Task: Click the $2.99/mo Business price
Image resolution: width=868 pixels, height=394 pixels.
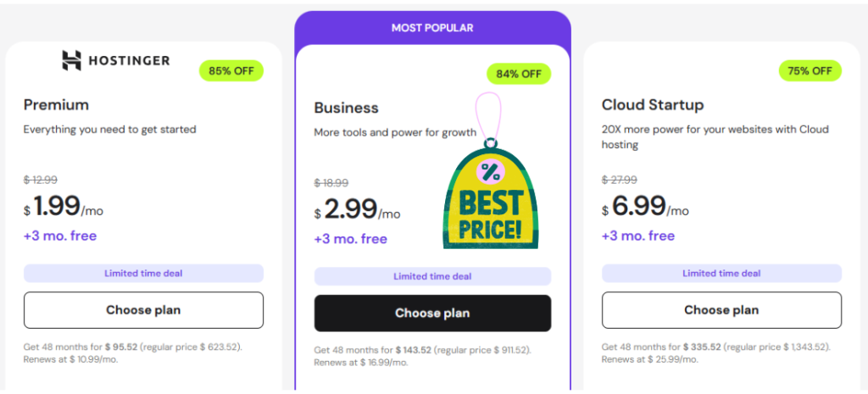Action: coord(357,210)
